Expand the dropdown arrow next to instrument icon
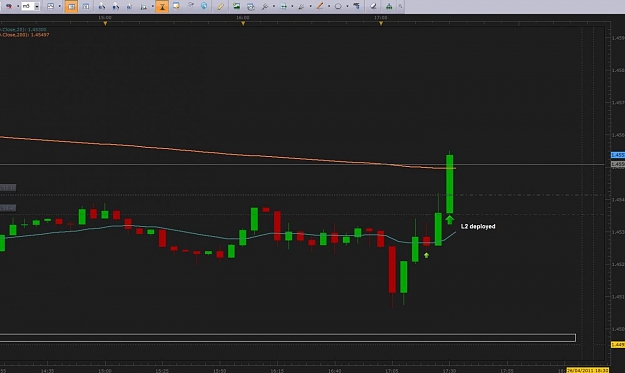The image size is (625, 373). 18,6
